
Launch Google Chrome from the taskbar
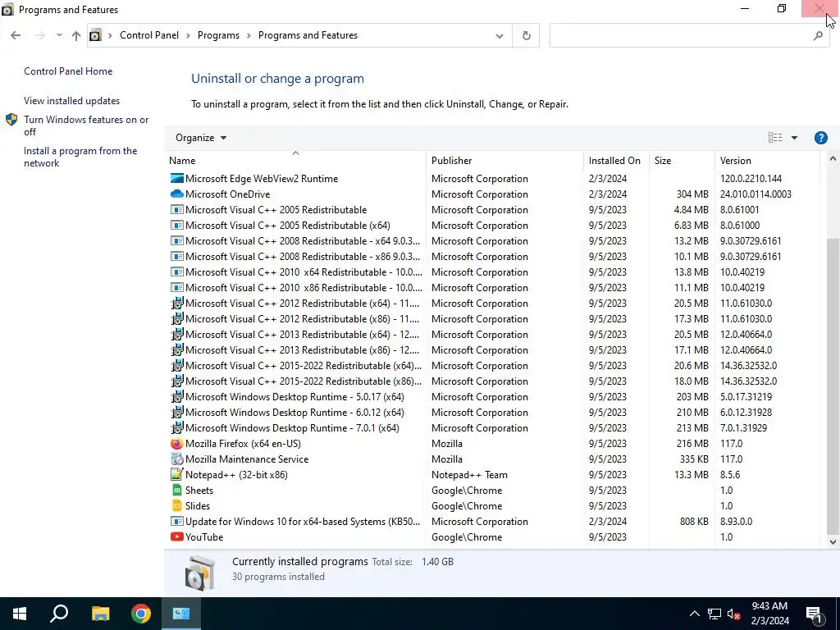pyautogui.click(x=141, y=614)
